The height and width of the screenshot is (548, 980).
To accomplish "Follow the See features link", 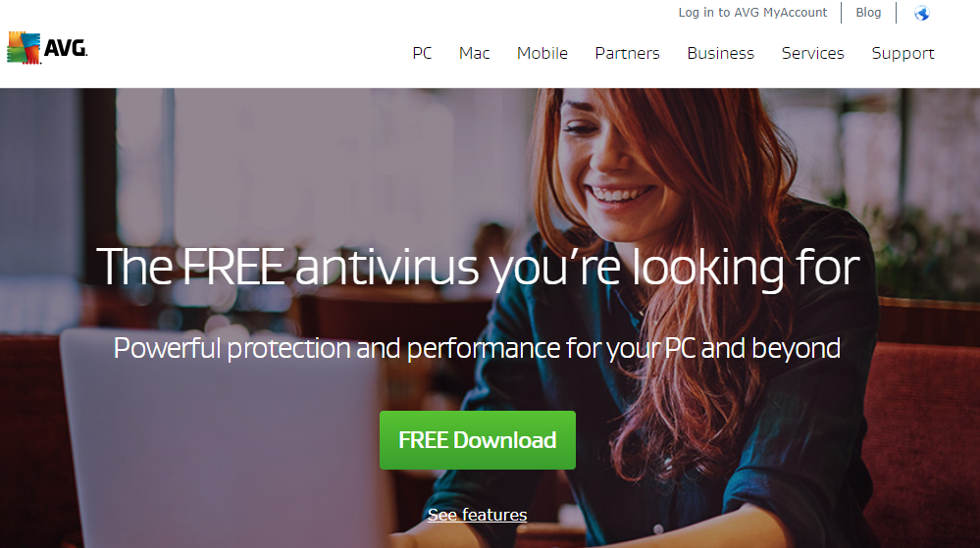I will tap(477, 515).
